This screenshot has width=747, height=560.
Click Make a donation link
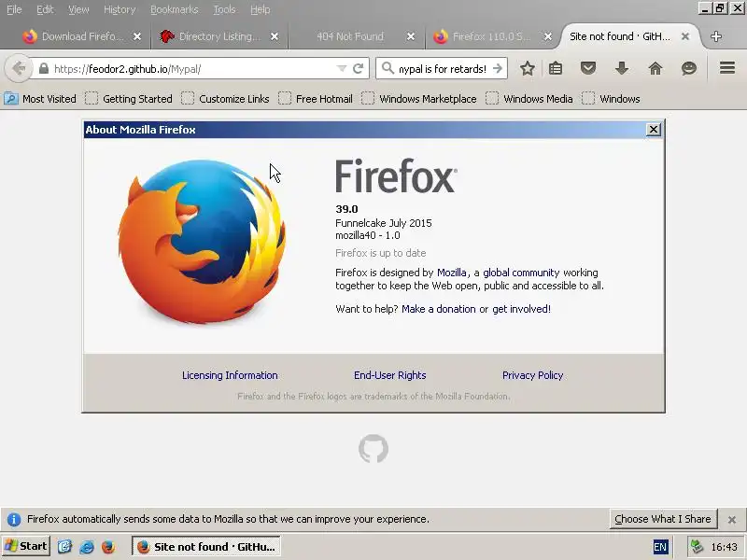coord(438,309)
